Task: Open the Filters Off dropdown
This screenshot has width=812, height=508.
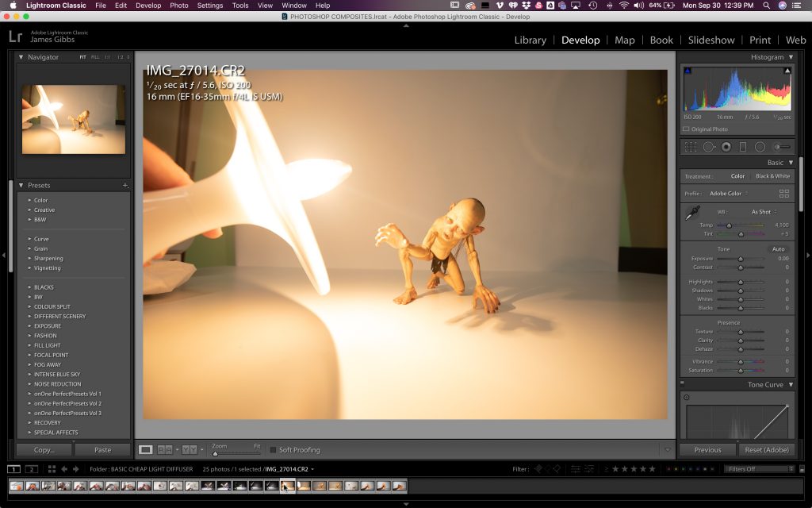Action: tap(759, 469)
